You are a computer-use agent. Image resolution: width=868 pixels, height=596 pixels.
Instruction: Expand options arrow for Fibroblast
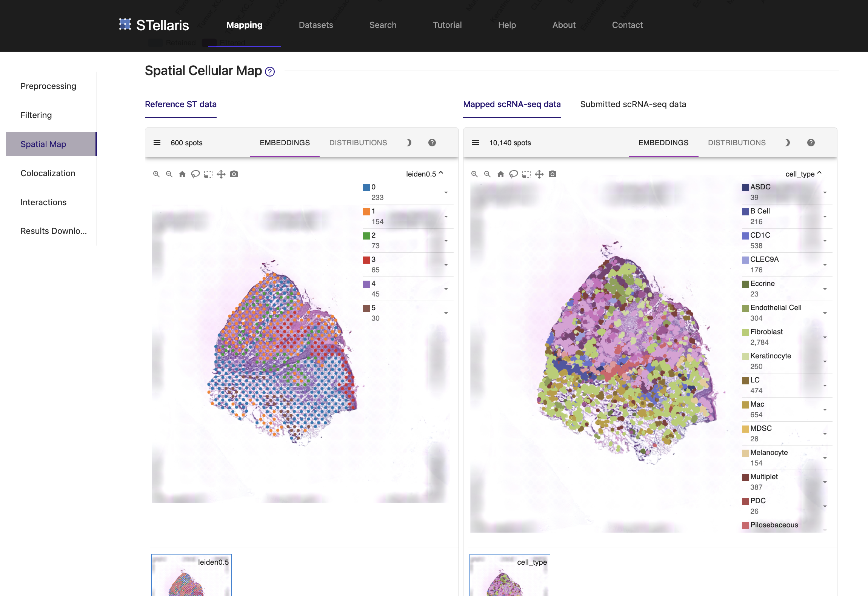[x=825, y=337]
